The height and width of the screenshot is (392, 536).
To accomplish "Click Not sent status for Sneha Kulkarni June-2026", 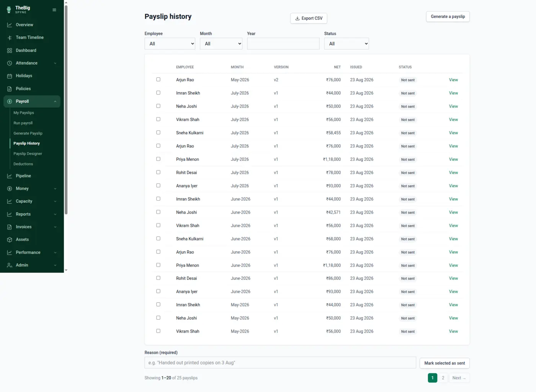I will [408, 239].
